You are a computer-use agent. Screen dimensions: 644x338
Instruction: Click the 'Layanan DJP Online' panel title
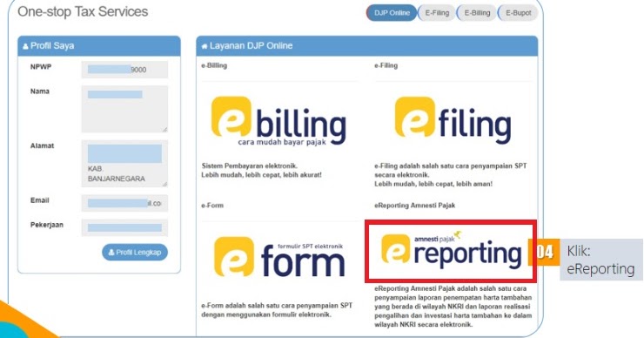(251, 45)
